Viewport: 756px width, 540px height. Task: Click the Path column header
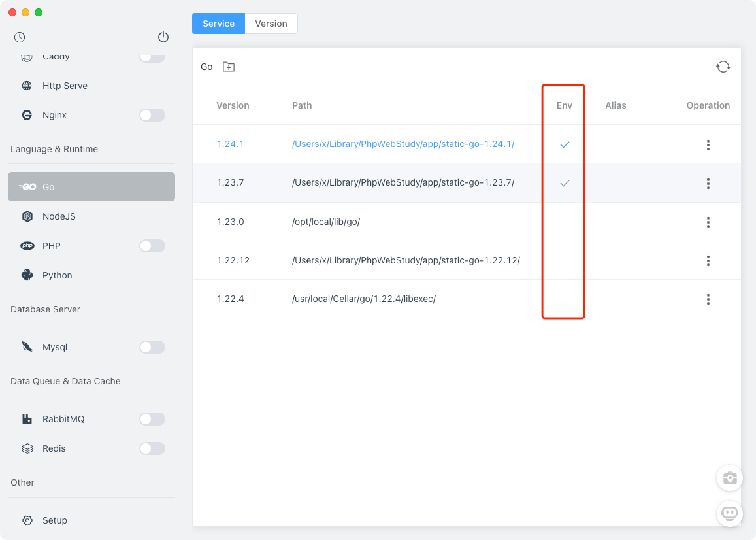[302, 106]
